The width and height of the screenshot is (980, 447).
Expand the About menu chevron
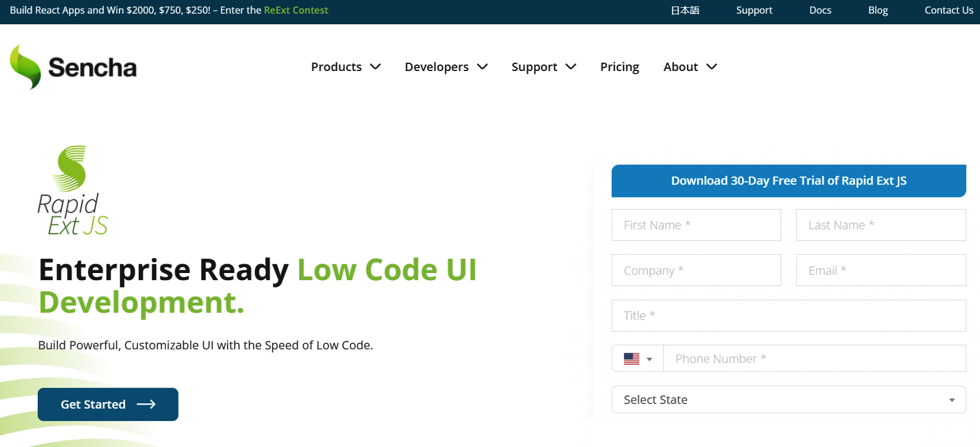click(712, 66)
